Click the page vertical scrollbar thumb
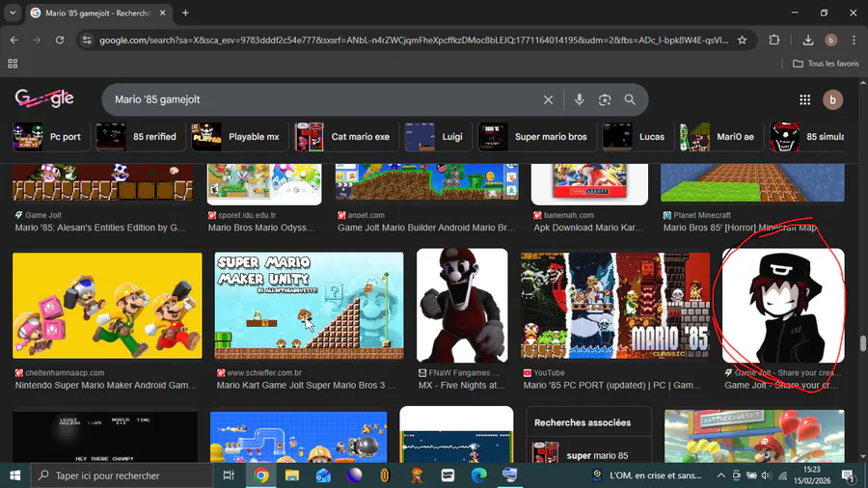Screen dimensions: 868x488 (863, 343)
